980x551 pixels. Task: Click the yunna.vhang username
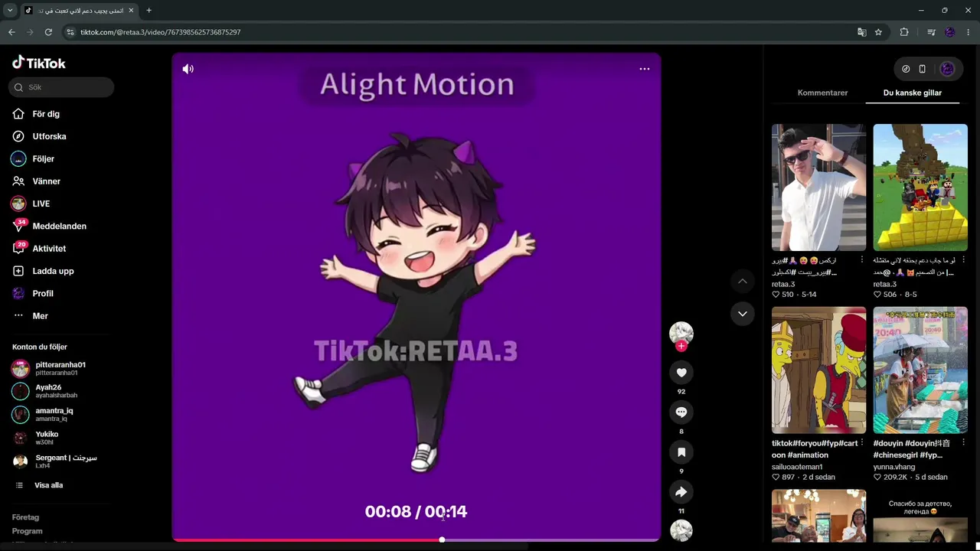click(896, 467)
